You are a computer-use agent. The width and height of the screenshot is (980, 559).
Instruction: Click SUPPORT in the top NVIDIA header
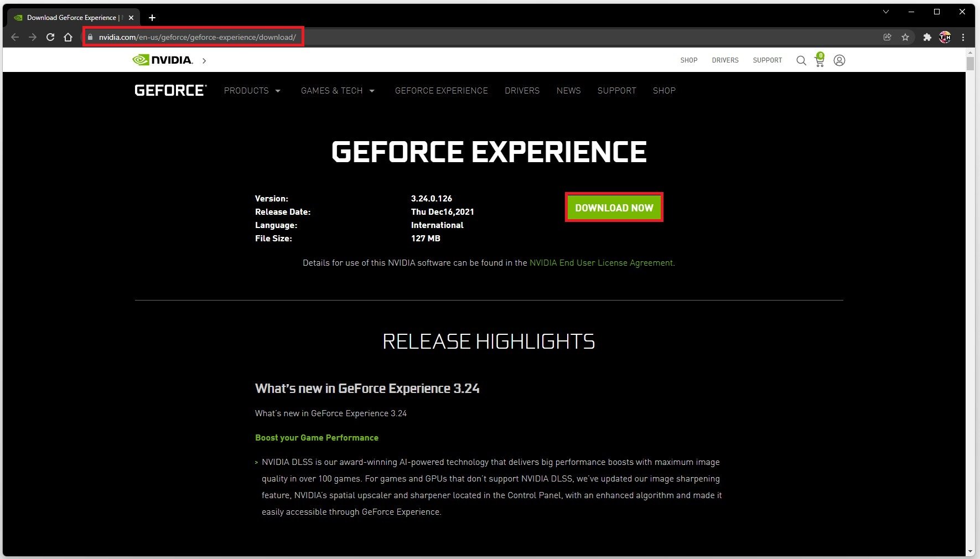tap(768, 60)
